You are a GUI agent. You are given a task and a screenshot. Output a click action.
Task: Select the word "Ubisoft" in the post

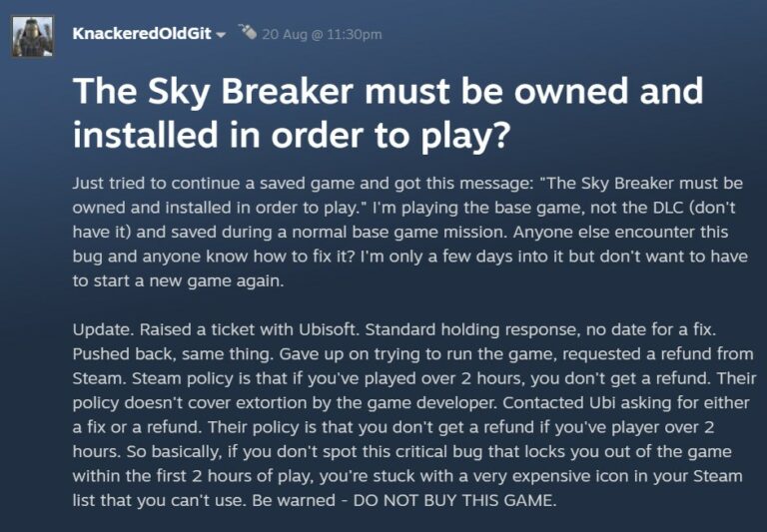click(328, 329)
